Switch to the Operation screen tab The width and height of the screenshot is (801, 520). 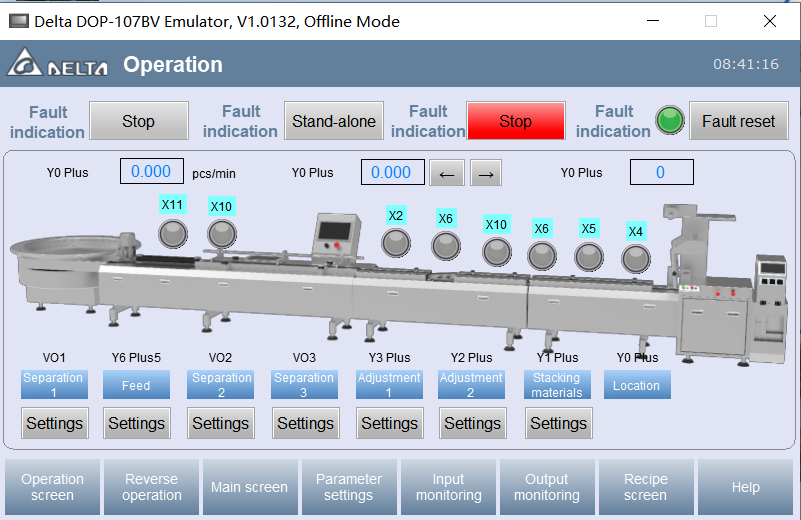(53, 487)
